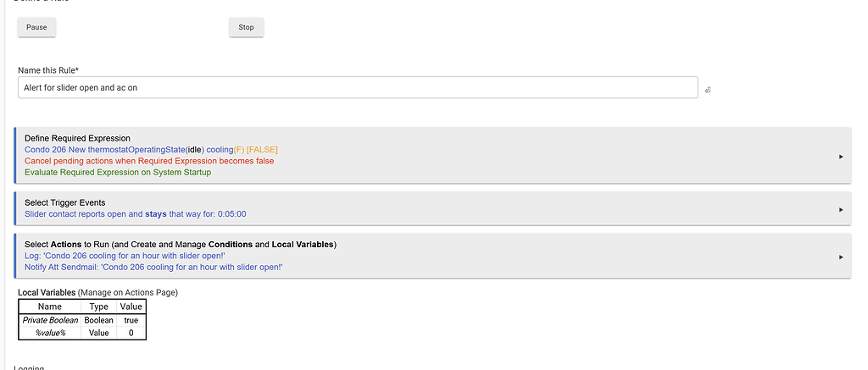This screenshot has width=868, height=370.
Task: Click the rule name input field
Action: [x=357, y=87]
